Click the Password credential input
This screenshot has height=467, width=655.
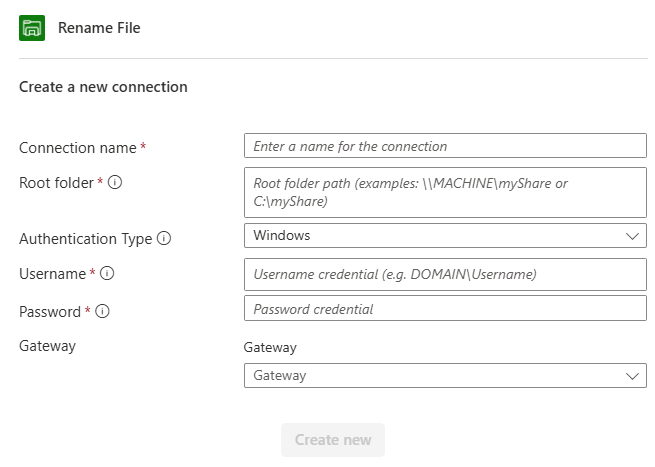[445, 309]
